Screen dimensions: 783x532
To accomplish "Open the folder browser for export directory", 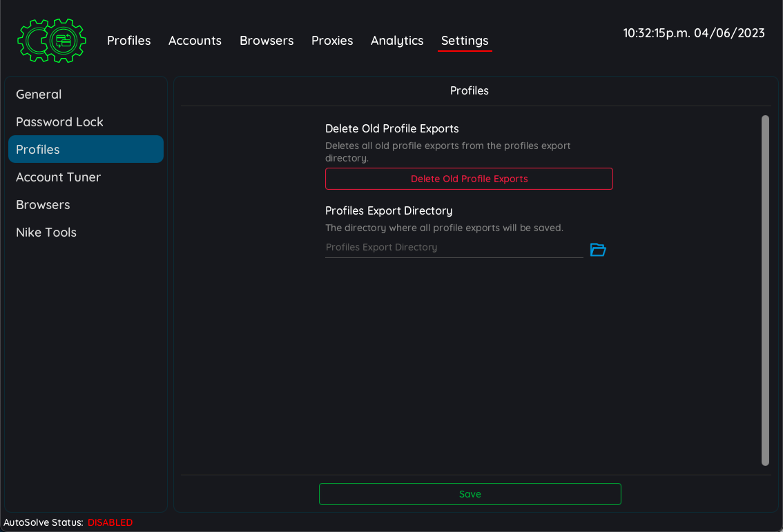I will (597, 250).
